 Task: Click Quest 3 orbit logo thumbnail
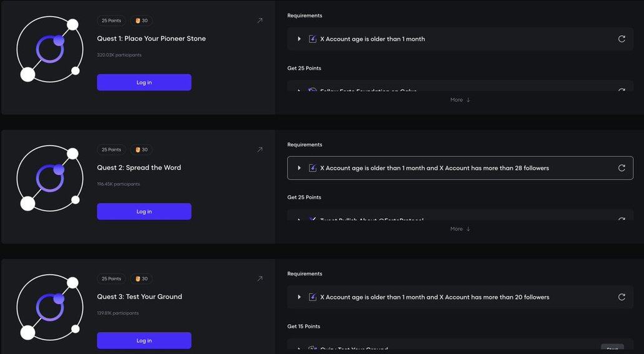[x=50, y=307]
